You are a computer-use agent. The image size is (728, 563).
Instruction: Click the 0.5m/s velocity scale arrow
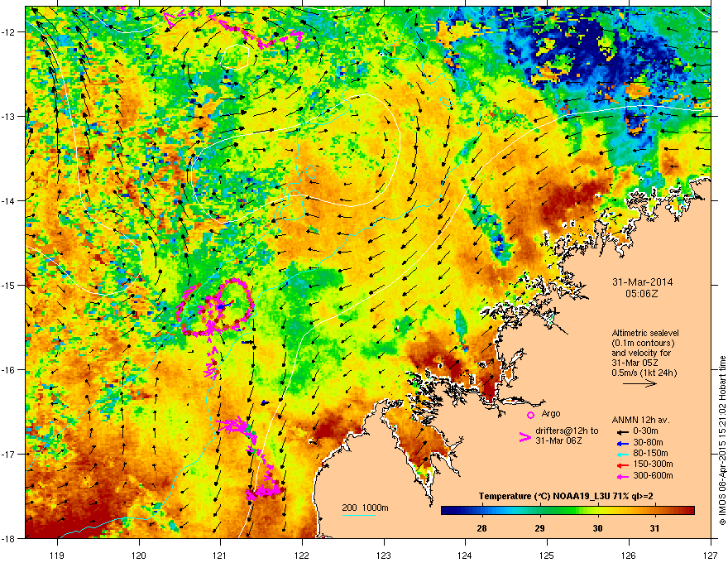tap(639, 383)
